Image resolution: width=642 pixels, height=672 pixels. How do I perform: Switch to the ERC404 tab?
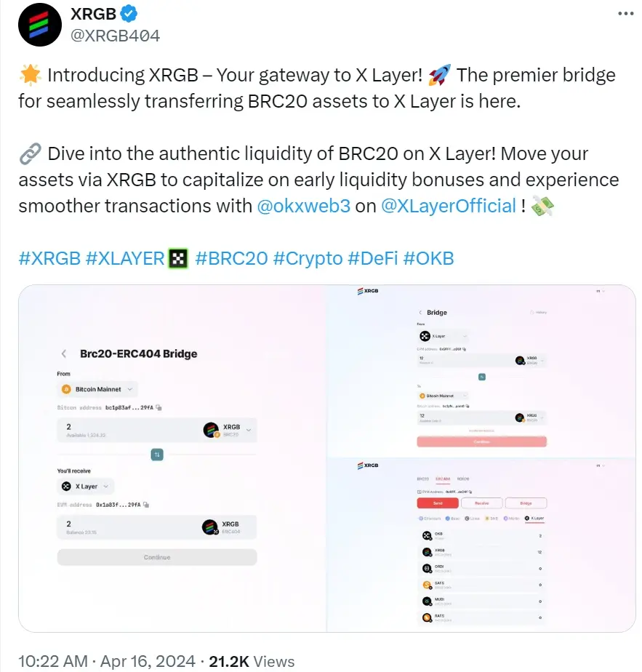(x=442, y=479)
